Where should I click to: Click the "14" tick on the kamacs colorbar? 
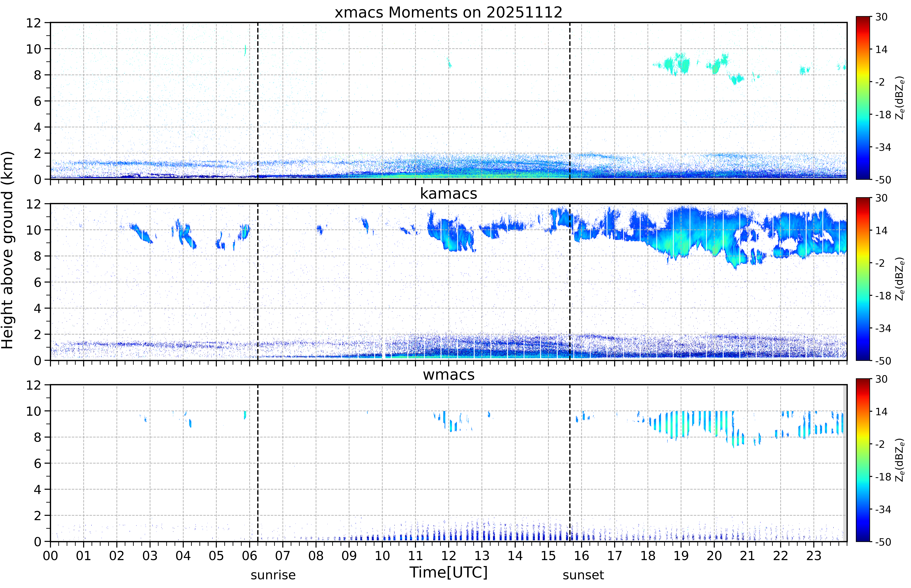tap(881, 231)
